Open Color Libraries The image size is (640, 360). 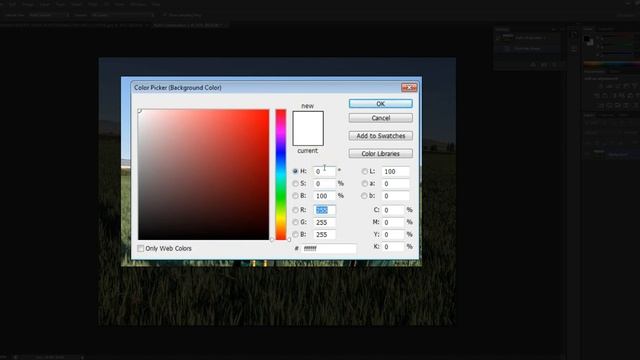pyautogui.click(x=380, y=153)
